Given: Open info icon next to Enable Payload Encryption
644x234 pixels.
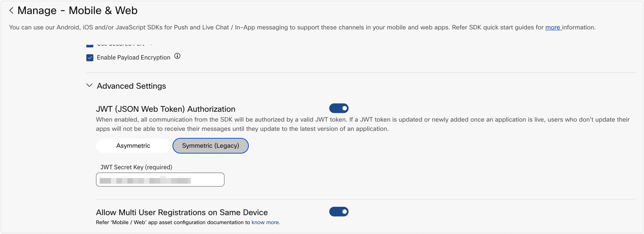Looking at the screenshot, I should (x=177, y=56).
